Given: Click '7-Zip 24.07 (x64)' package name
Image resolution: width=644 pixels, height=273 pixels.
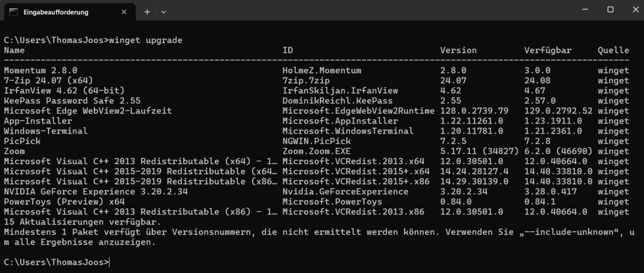Looking at the screenshot, I should tap(48, 81).
